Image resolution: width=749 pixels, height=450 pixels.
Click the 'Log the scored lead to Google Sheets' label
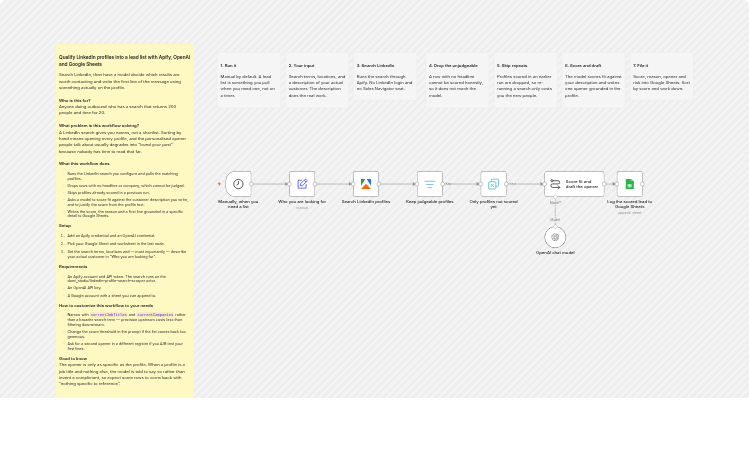[x=630, y=204]
